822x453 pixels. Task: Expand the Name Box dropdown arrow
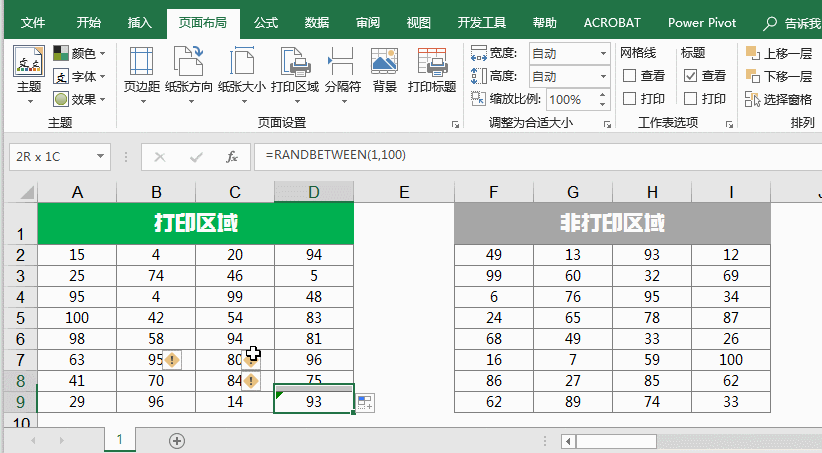click(100, 156)
